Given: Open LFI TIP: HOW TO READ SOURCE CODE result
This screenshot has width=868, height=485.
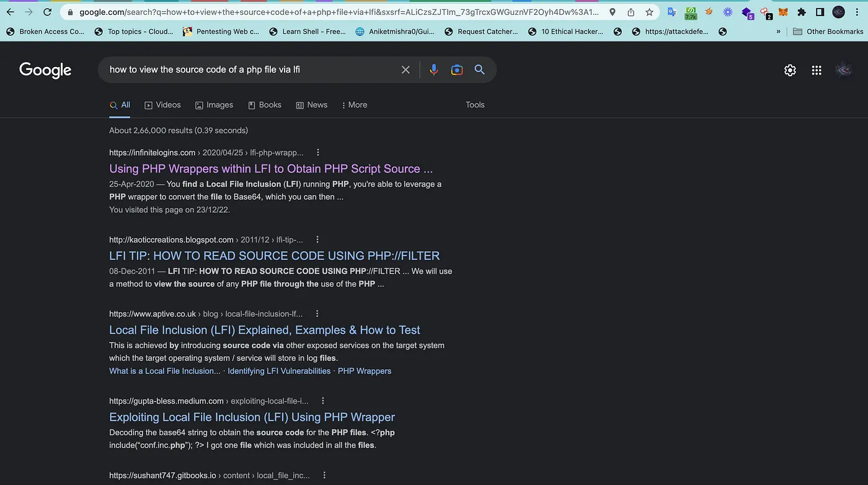Looking at the screenshot, I should [x=274, y=256].
